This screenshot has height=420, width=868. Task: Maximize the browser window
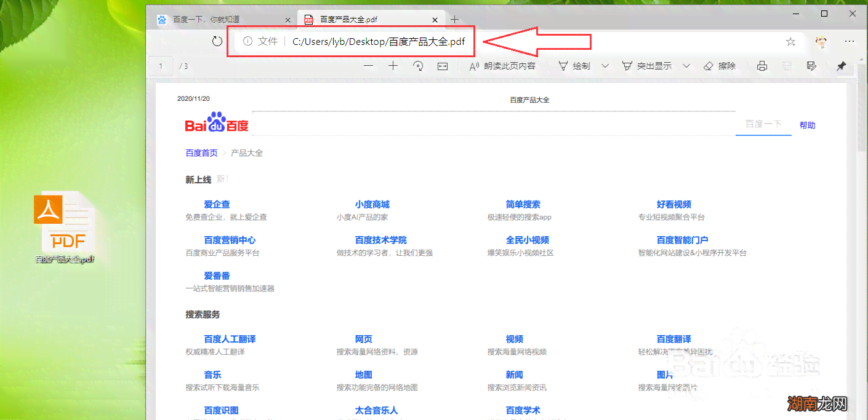[824, 14]
